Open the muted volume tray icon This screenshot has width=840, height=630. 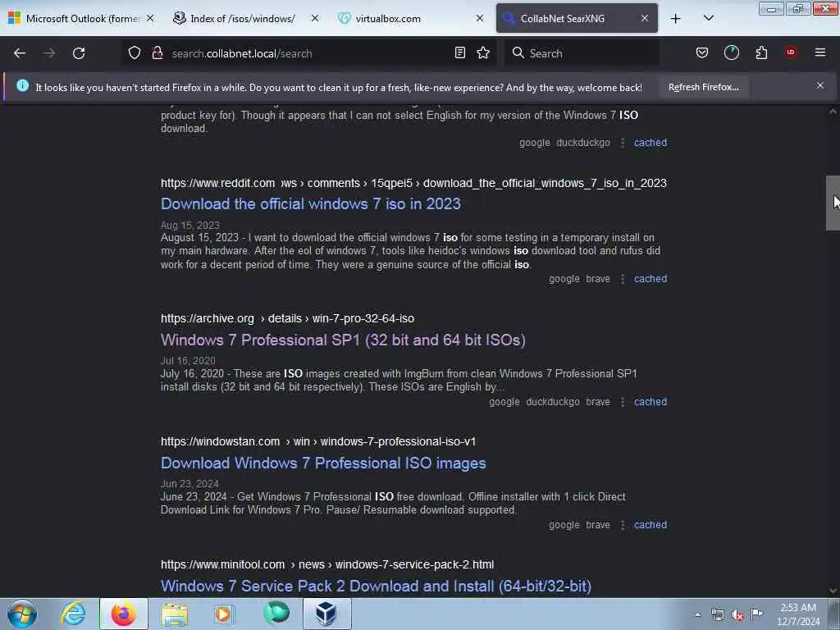737,615
